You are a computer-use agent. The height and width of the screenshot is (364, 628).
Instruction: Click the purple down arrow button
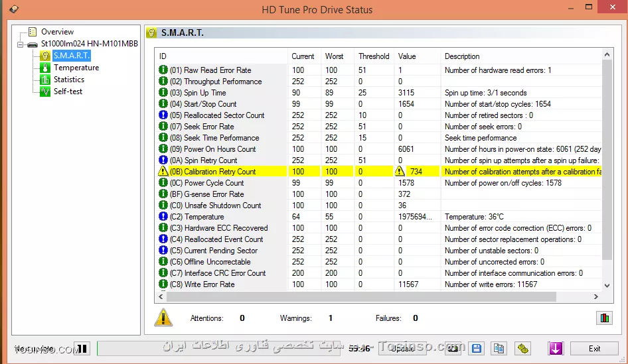[556, 348]
